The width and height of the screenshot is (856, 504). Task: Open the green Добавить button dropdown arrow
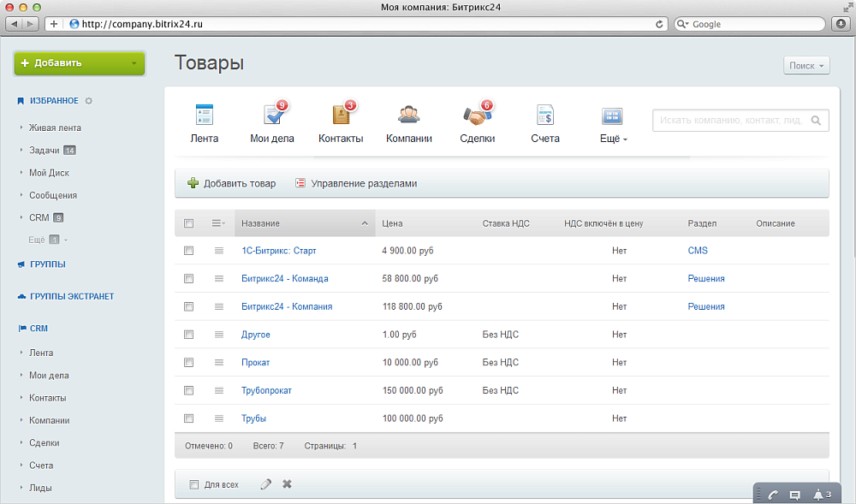134,63
